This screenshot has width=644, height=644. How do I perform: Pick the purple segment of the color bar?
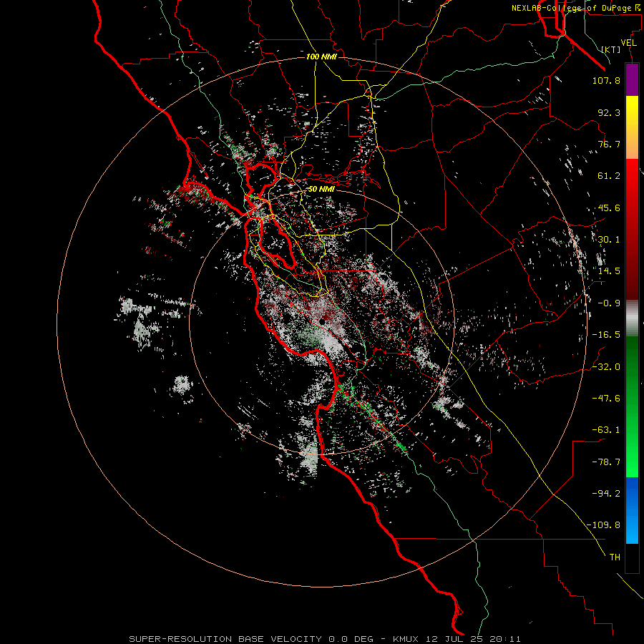632,79
